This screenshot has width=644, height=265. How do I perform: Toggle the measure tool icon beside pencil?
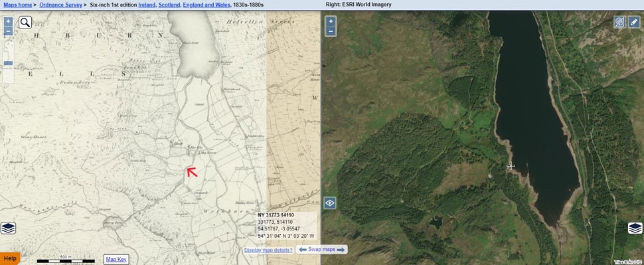[620, 22]
